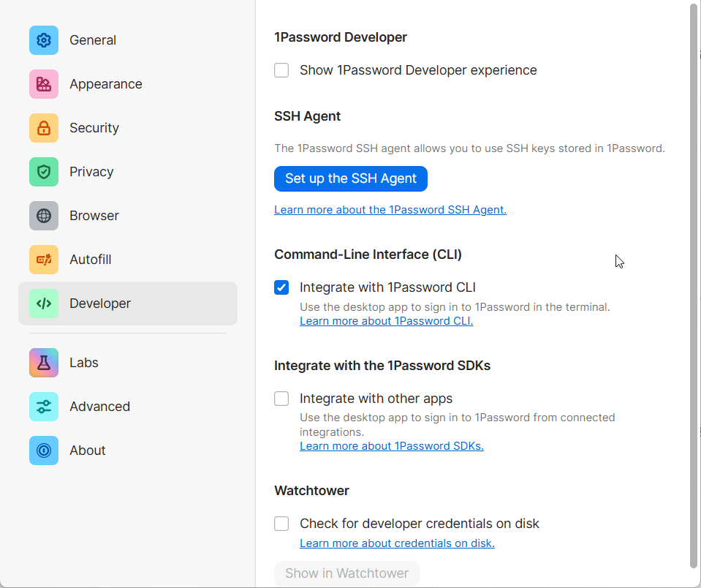
Task: Click 'Use the desktop app to sign in to 1Password in the terminal' text
Action: (x=455, y=307)
